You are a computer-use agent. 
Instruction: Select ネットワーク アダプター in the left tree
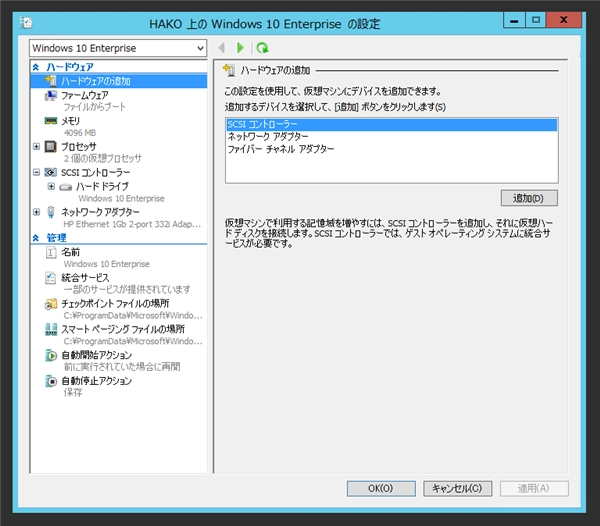(x=100, y=212)
